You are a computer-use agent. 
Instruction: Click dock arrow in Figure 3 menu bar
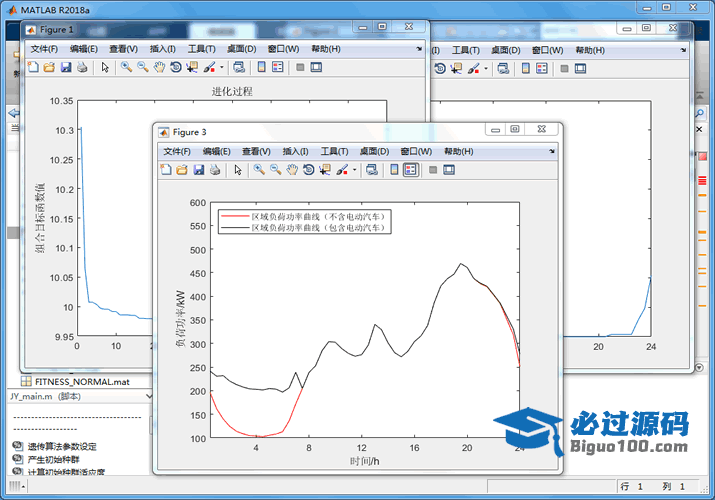pyautogui.click(x=552, y=151)
